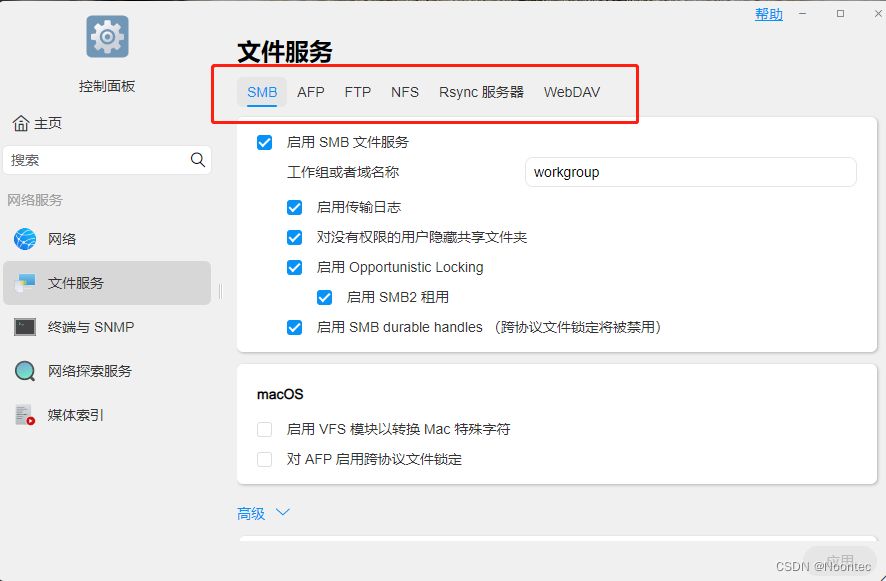This screenshot has height=581, width=886.
Task: Uncheck 启用传输日志
Action: [x=294, y=207]
